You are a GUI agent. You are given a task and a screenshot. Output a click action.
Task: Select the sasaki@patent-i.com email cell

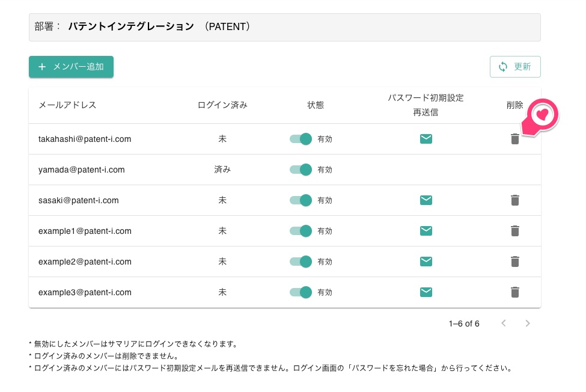click(x=79, y=200)
